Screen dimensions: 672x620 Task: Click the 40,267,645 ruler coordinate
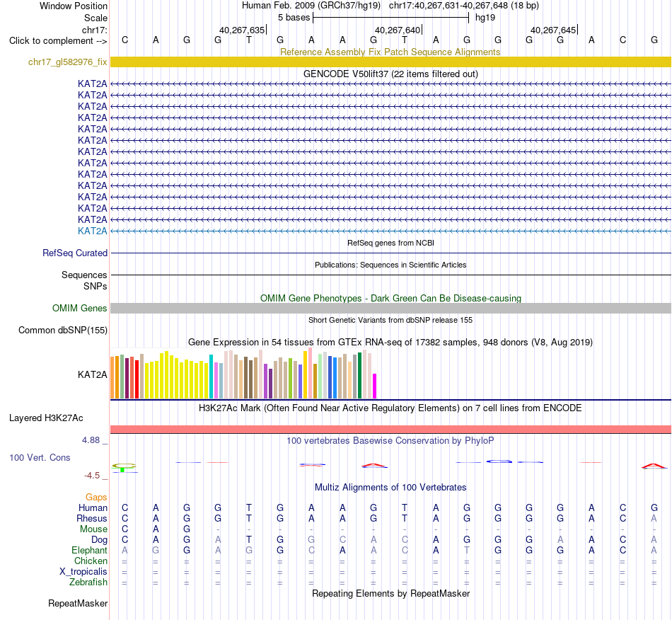553,30
